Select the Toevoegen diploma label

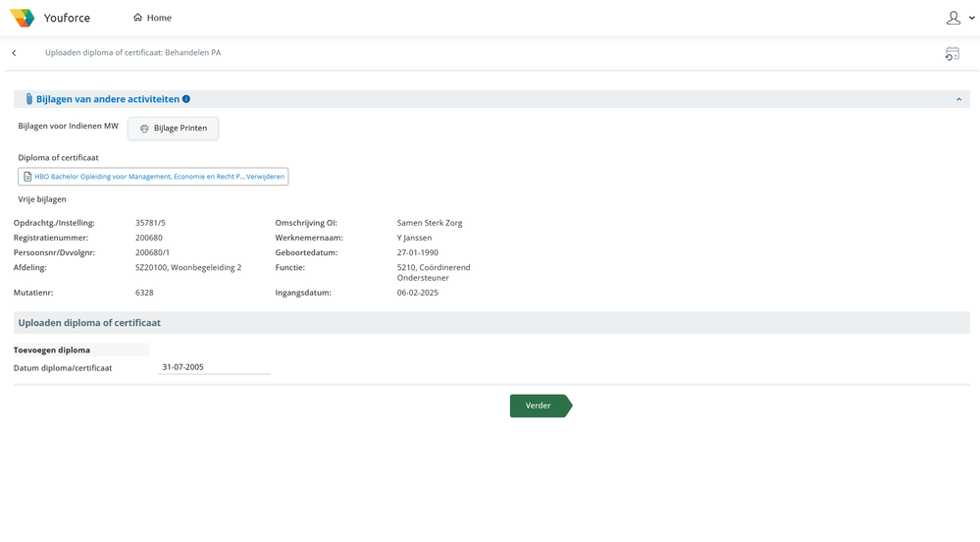(52, 350)
